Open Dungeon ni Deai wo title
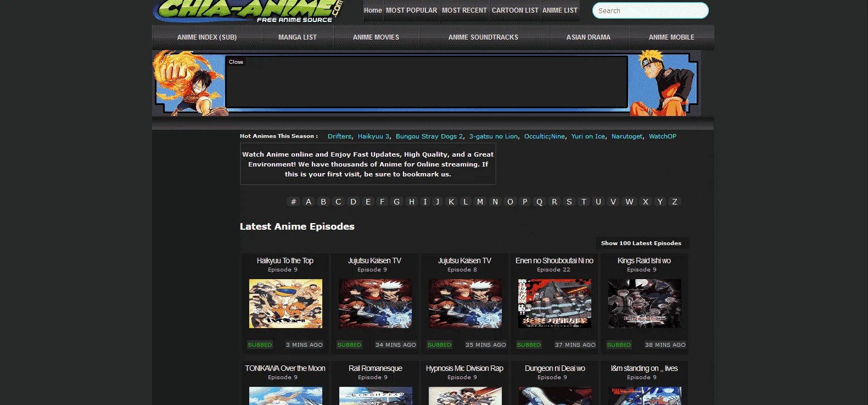Viewport: 868px width, 405px height. [x=555, y=368]
